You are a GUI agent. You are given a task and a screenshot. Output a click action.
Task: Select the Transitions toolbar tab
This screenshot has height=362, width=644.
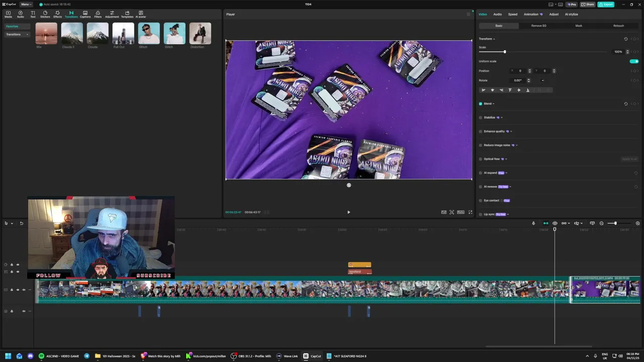tap(71, 14)
